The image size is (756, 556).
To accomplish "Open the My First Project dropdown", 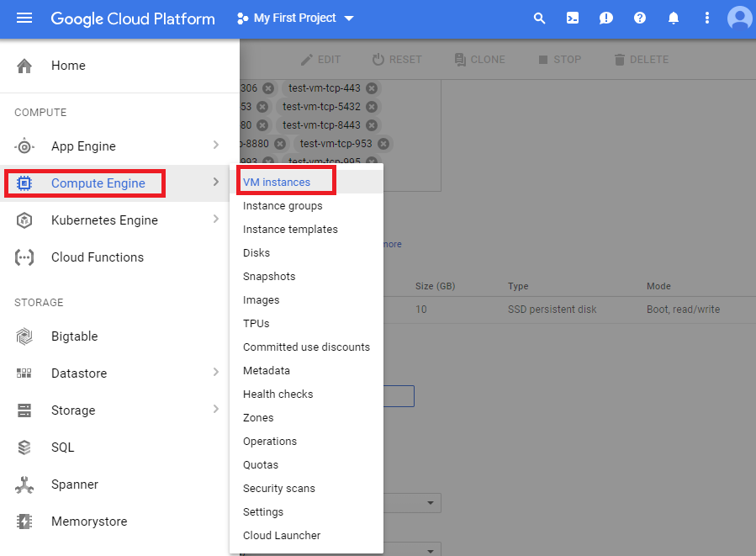I will point(296,18).
